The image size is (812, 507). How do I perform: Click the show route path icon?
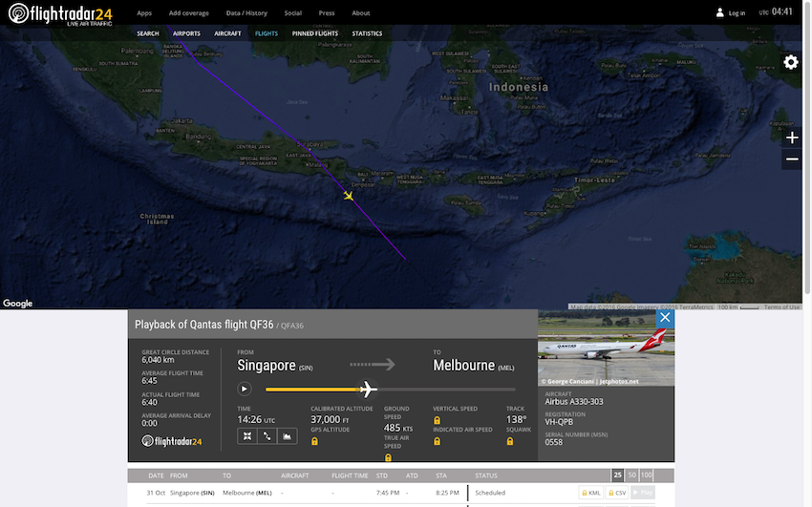[267, 436]
